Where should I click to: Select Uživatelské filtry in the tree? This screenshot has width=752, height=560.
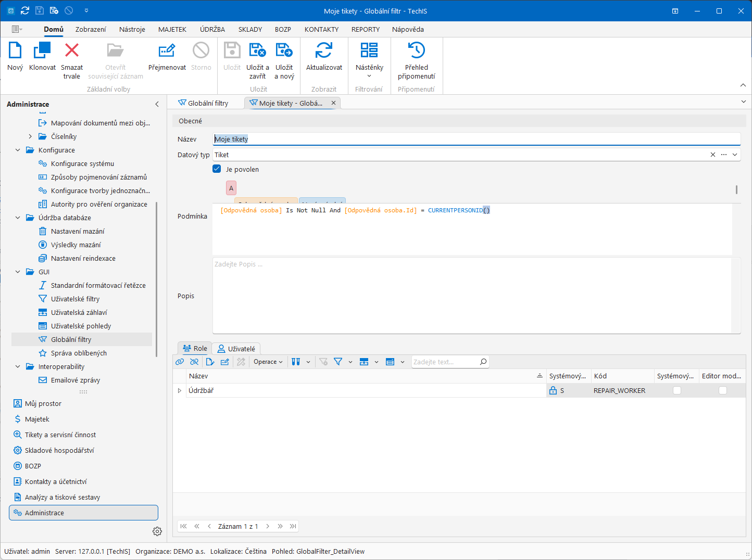click(75, 299)
